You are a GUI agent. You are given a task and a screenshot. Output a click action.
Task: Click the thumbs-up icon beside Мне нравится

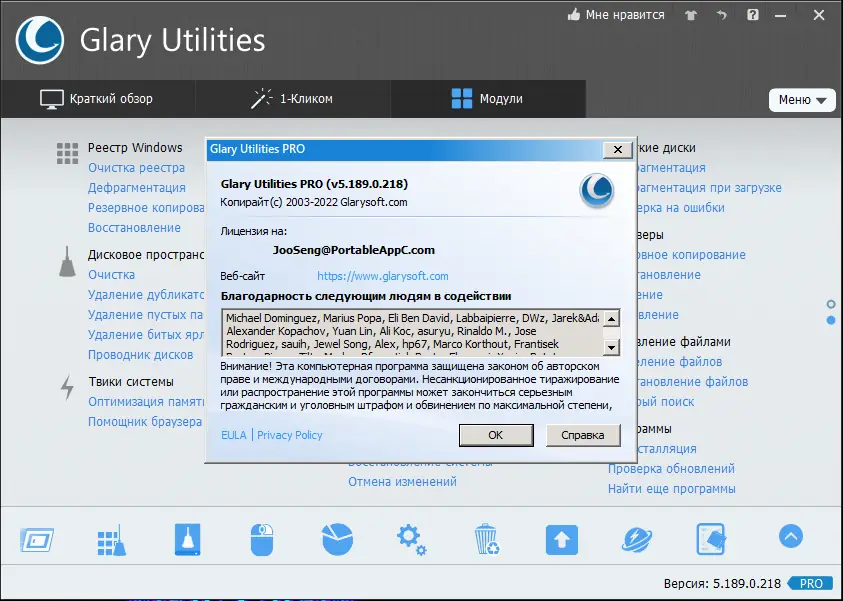(574, 15)
